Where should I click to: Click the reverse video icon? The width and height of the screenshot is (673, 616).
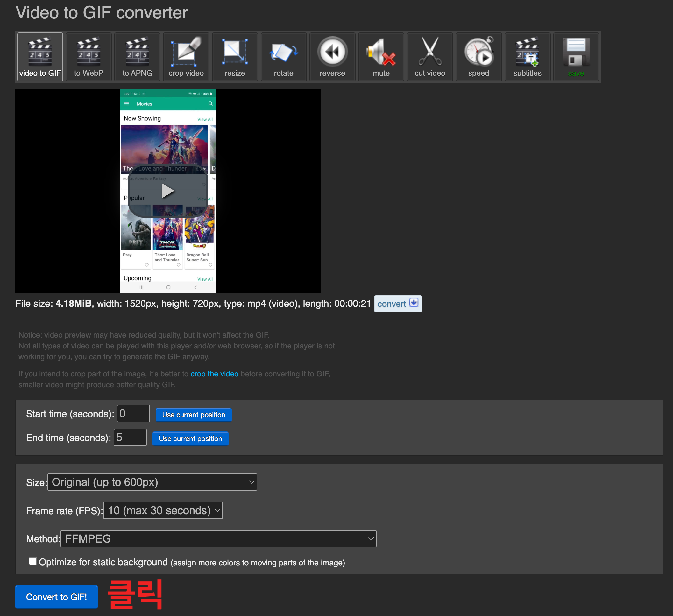pos(332,57)
